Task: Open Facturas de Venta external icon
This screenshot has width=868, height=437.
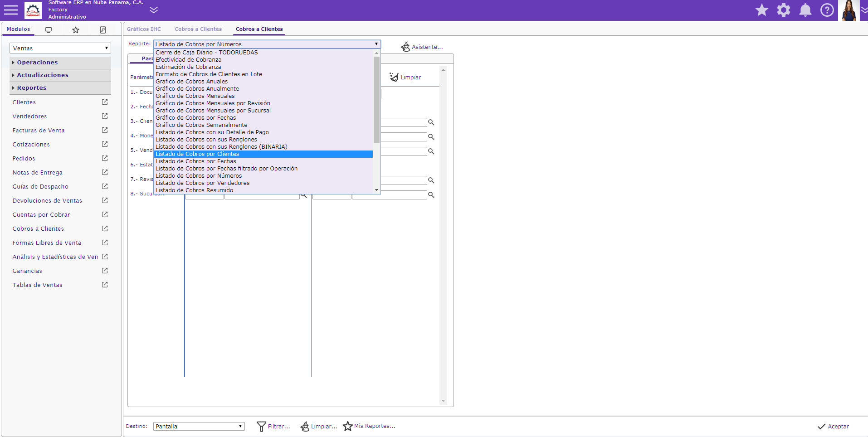Action: [x=105, y=130]
